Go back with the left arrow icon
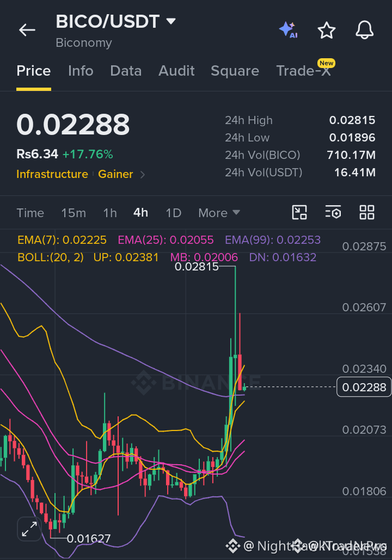 pyautogui.click(x=27, y=30)
